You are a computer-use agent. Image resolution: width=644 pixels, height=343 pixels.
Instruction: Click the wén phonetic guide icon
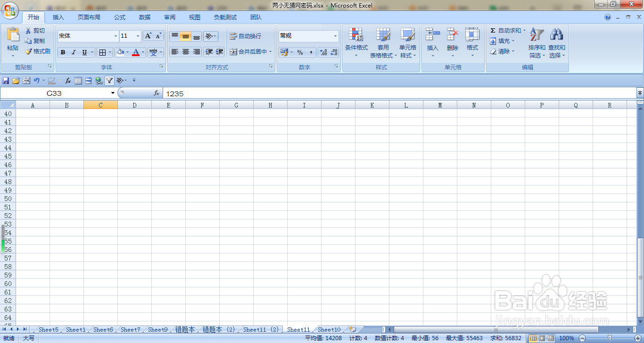(x=153, y=52)
